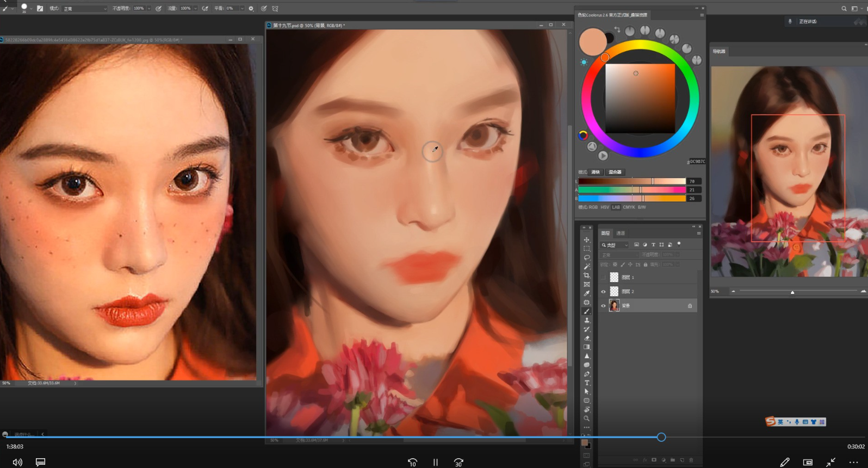
Task: Click the L lightness slider bar
Action: (x=631, y=181)
